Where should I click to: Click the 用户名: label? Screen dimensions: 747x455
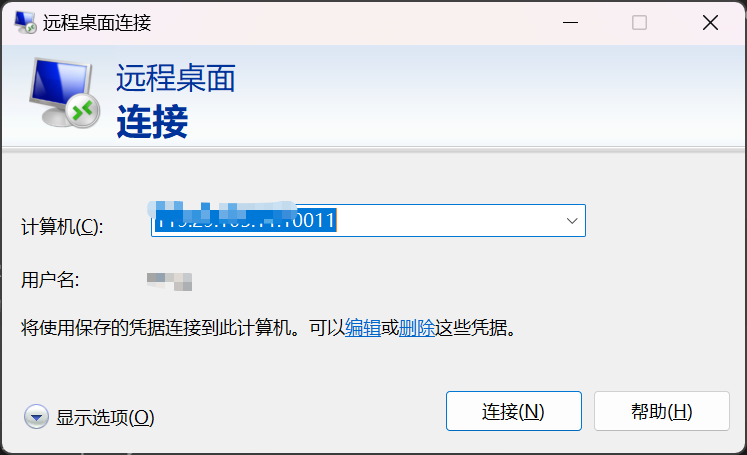click(x=50, y=280)
